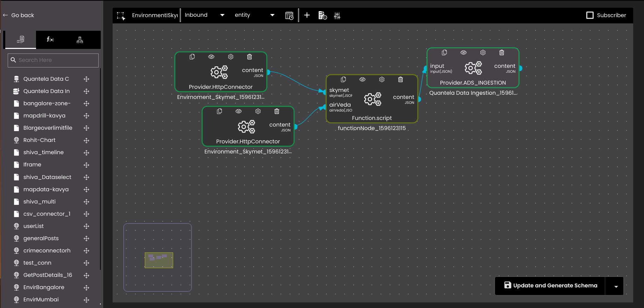
Task: Toggle preview eye on Function.script node
Action: point(362,79)
